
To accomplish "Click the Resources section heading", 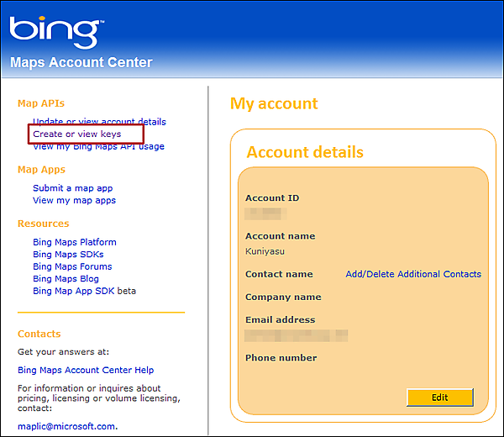I will tap(44, 224).
